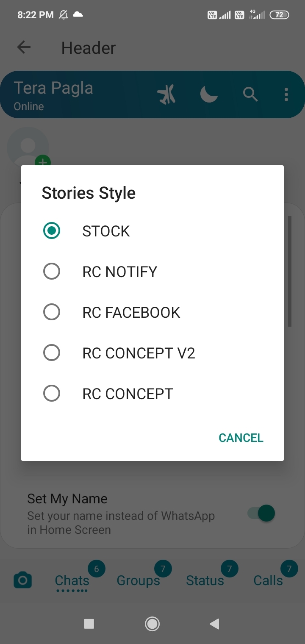Toggle the Set My Name switch

[x=261, y=514]
